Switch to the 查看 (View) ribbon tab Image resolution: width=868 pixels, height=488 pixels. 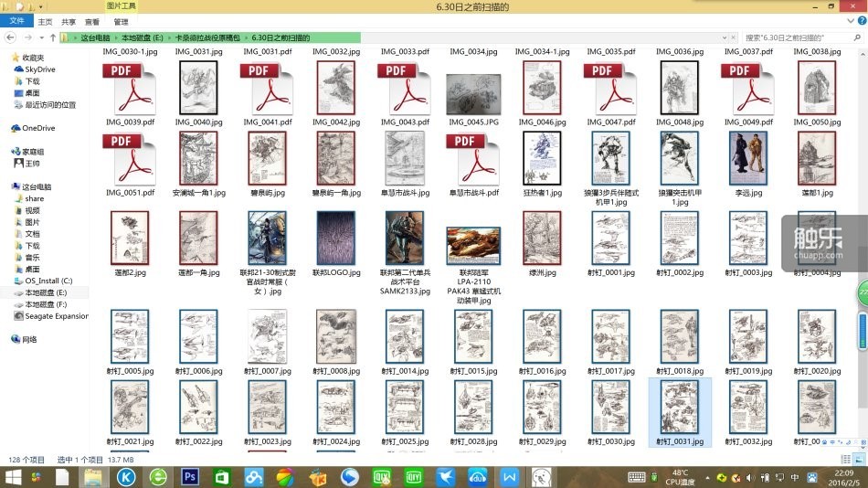tap(92, 21)
